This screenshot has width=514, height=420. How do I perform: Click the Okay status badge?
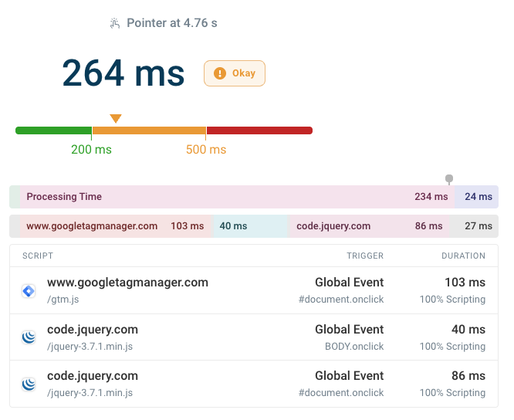(235, 73)
